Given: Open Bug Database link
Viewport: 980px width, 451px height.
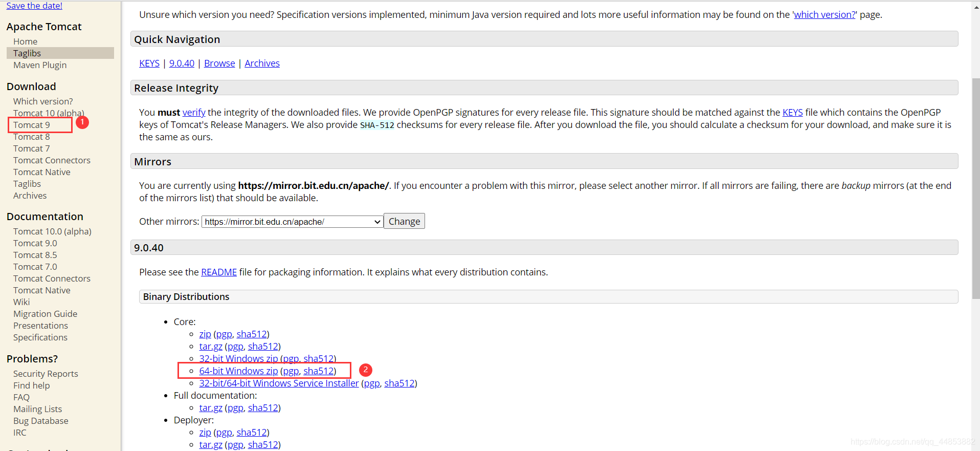Looking at the screenshot, I should [x=41, y=421].
